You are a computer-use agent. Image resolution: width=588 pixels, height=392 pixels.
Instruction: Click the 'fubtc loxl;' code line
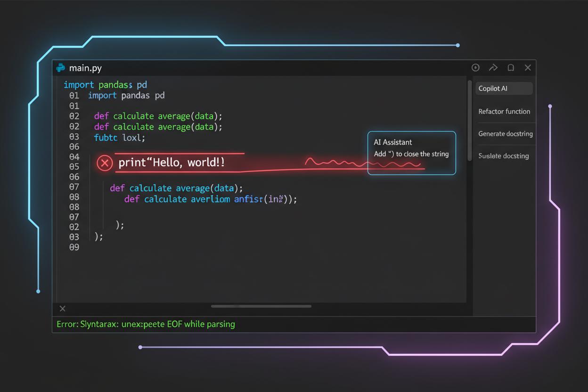(120, 138)
